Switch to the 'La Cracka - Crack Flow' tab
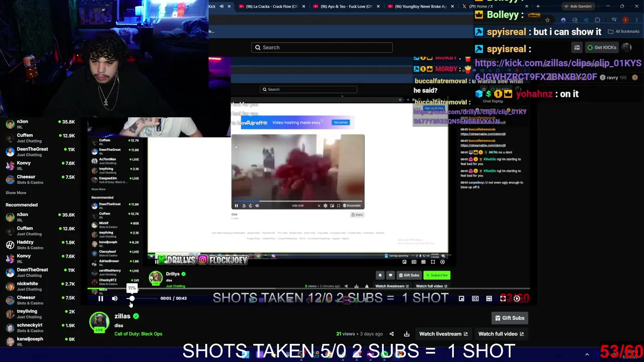This screenshot has width=644, height=362. [x=272, y=7]
